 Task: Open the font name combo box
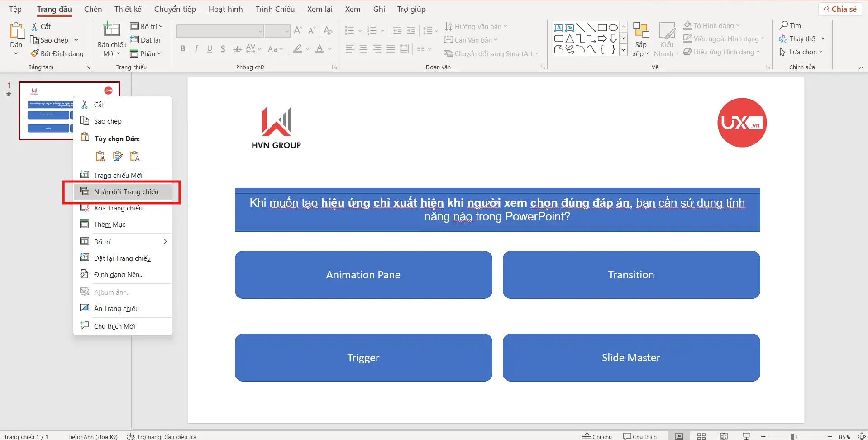(x=220, y=31)
